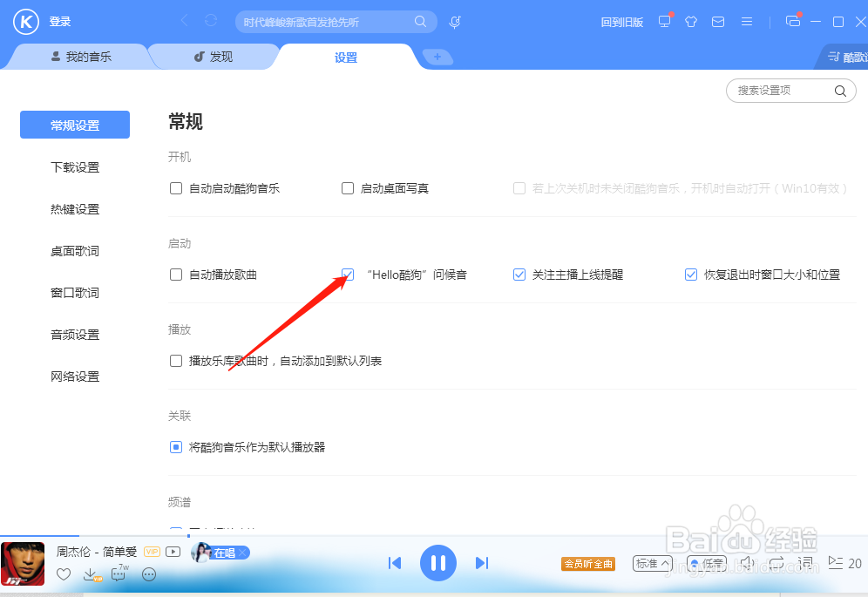Toggle desktop lyrics 词 icon
The width and height of the screenshot is (868, 597).
pos(805,563)
